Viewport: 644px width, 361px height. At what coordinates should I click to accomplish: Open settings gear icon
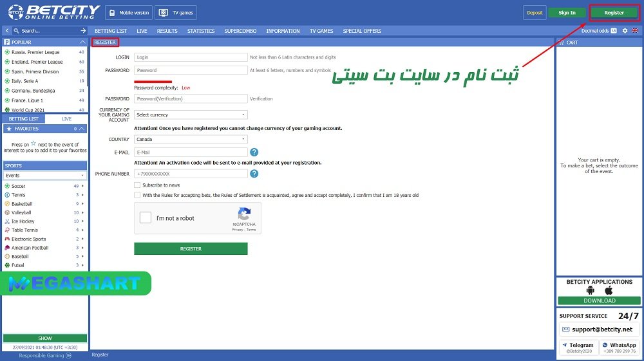pos(625,31)
